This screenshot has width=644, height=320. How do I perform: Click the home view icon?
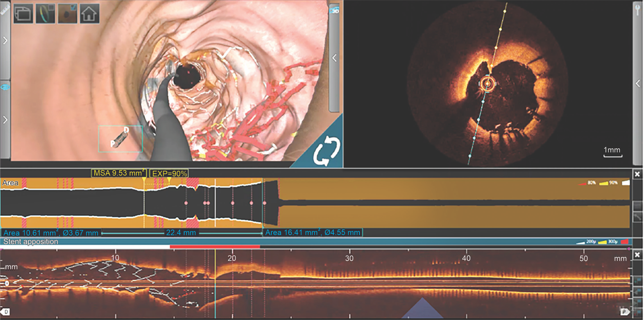tap(89, 14)
